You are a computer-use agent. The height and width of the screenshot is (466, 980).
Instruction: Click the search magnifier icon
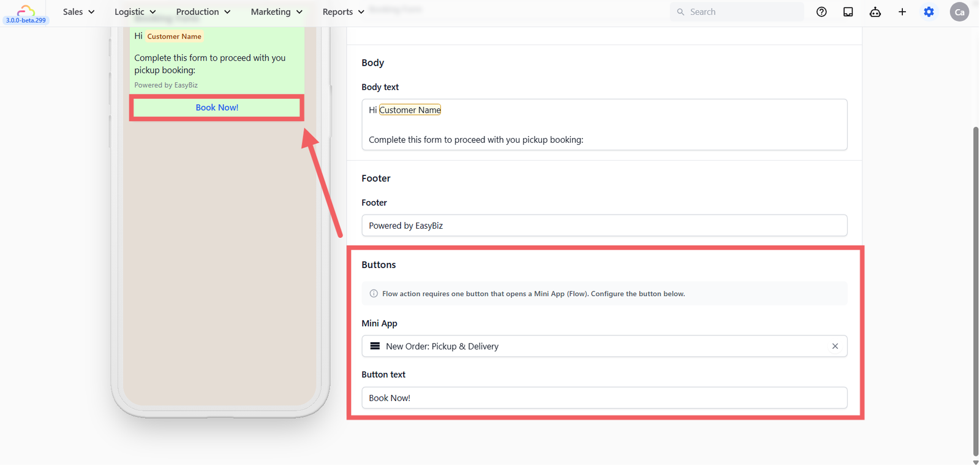coord(680,12)
